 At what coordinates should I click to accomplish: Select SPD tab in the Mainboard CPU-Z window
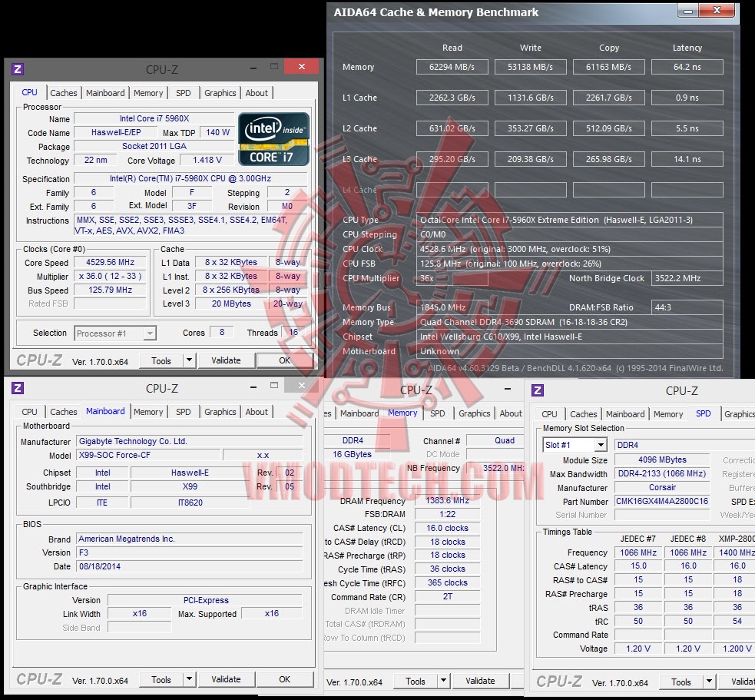click(x=183, y=412)
